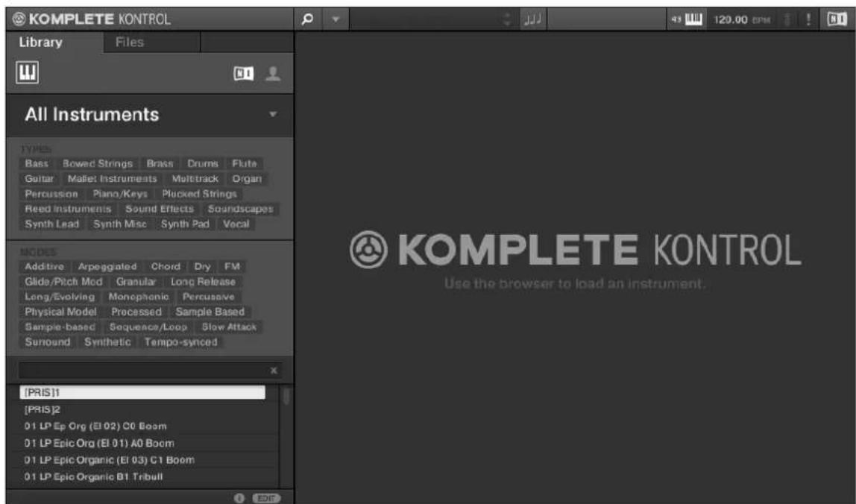This screenshot has width=856, height=504.
Task: Filter by Bowed Strings type tag
Action: [x=98, y=163]
